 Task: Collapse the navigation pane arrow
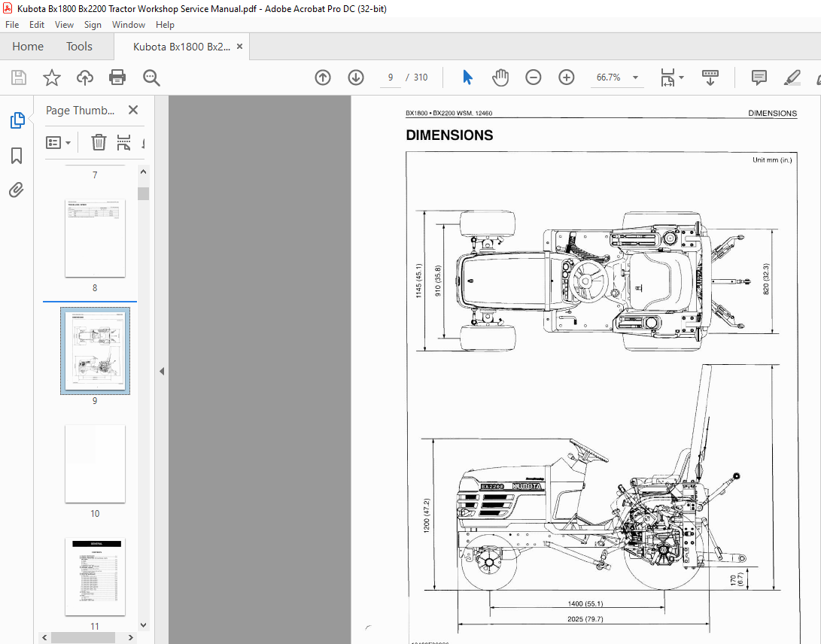162,371
